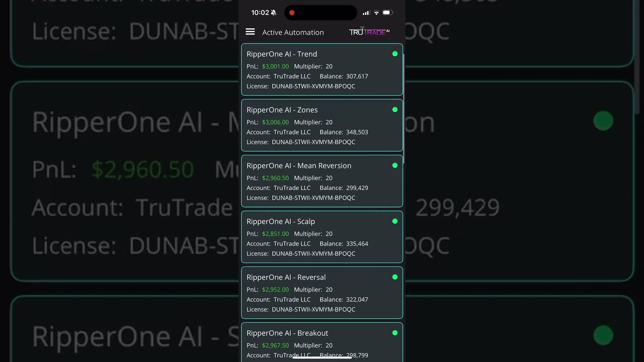Tap the Active Automation title
The image size is (644, 362).
coord(293,32)
